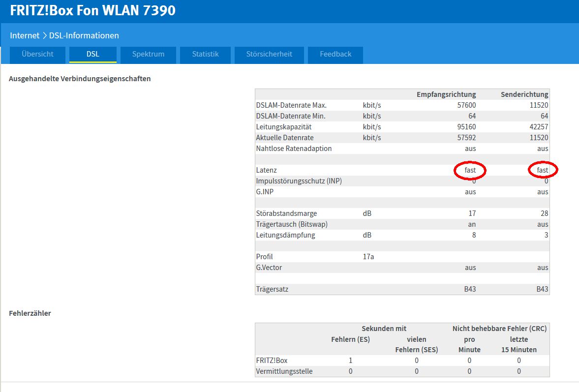Click the Internet breadcrumb link
This screenshot has height=392, width=579.
tap(25, 35)
